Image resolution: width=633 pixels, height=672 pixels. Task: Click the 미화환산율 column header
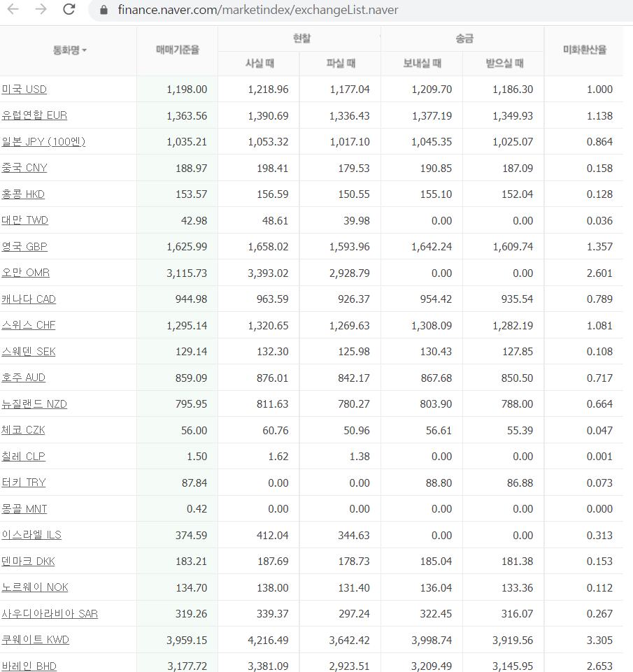[585, 50]
